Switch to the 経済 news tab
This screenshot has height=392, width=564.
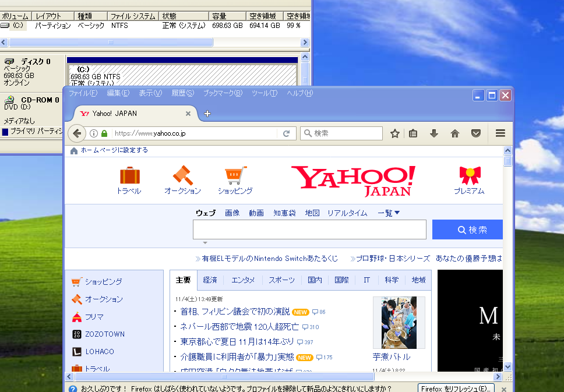210,280
